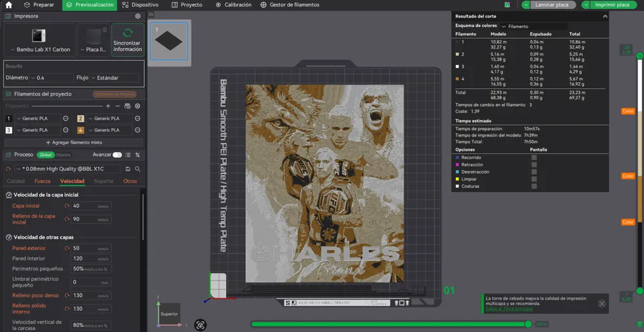Open 0.08mm High Quality preset dropdown
This screenshot has height=332, width=644.
(68, 169)
